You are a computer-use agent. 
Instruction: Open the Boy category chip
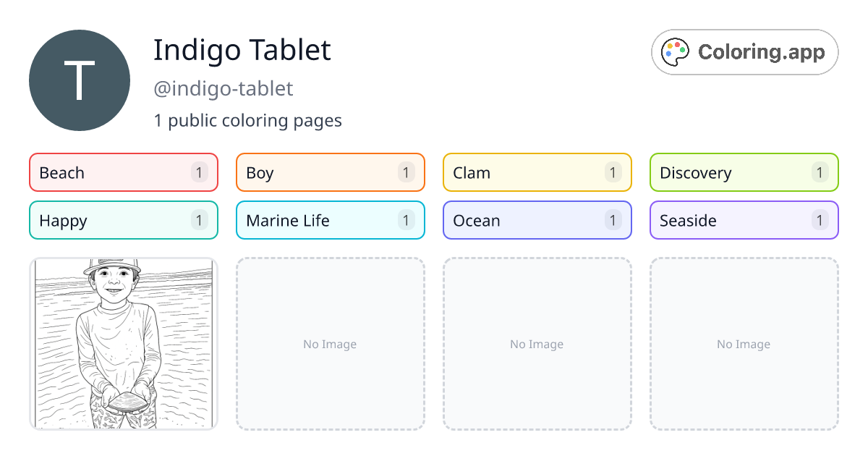coord(330,172)
